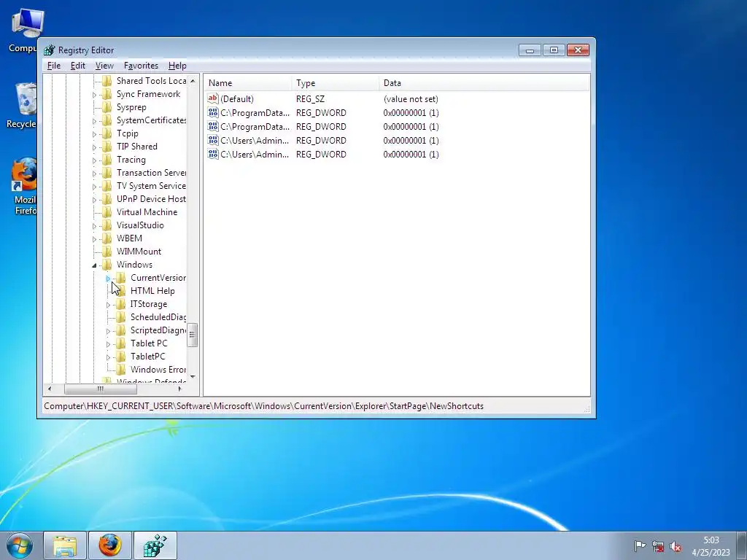Expand the Tcpip key
Viewport: 747px width, 560px height.
(x=94, y=134)
